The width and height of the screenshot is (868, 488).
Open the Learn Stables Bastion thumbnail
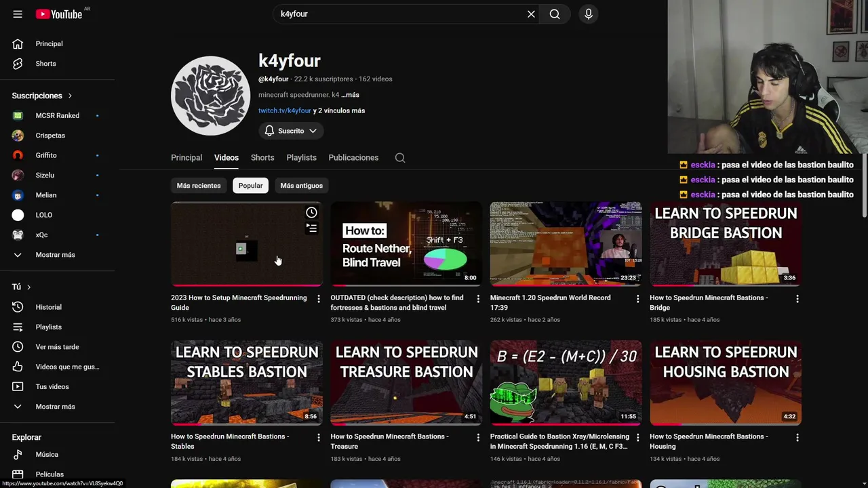coord(247,383)
